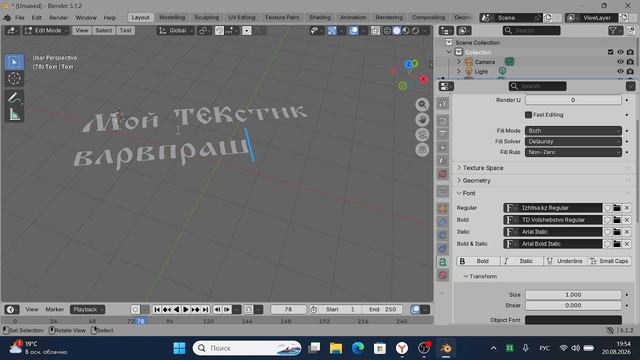Open the File menu
640x360 pixels.
[20, 18]
